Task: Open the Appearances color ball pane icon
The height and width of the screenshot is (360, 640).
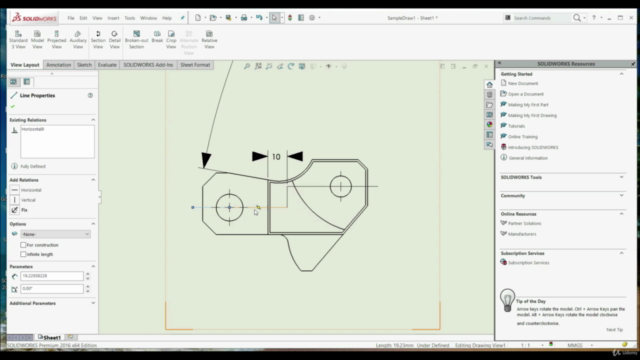Action: pos(489,124)
